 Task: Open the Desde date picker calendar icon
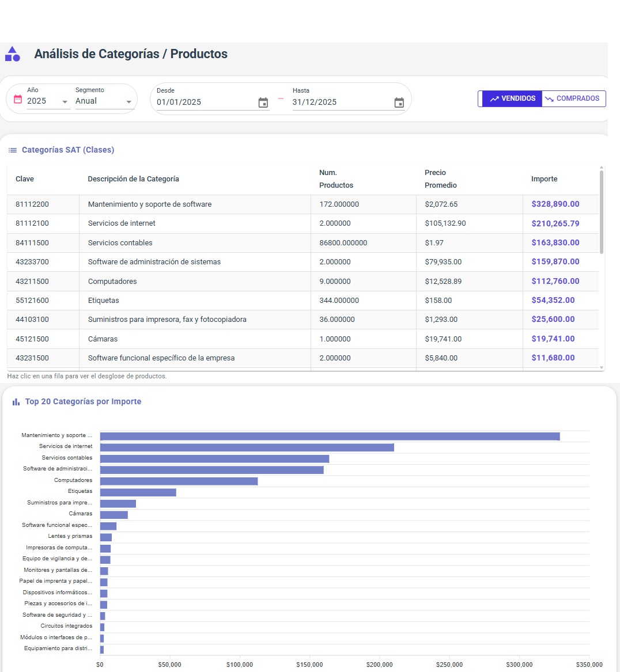coord(263,102)
